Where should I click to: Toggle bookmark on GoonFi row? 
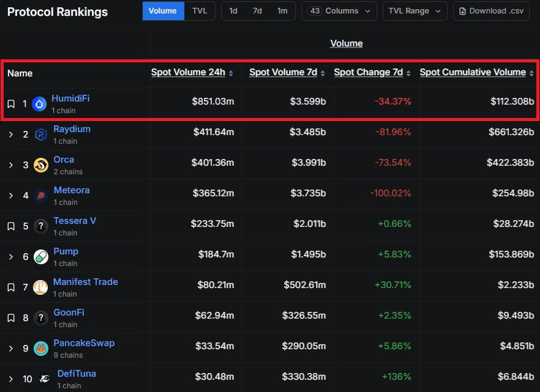(11, 318)
